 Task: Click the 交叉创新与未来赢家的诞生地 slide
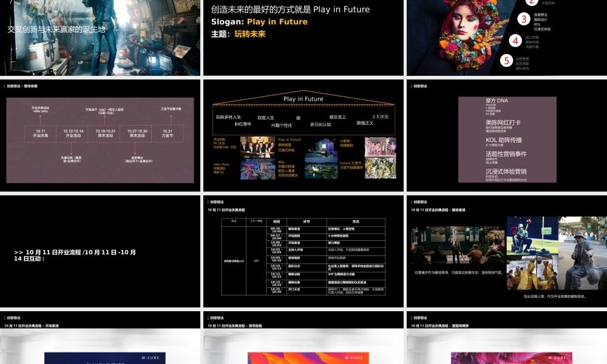coord(100,36)
